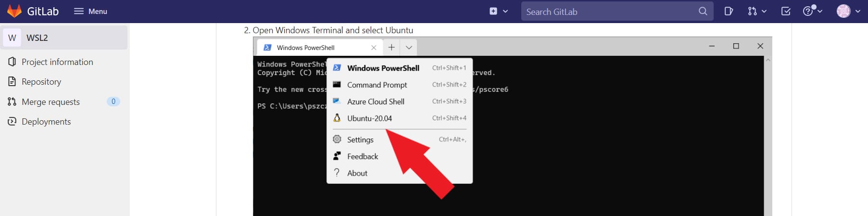Click the Create new plus icon
The width and height of the screenshot is (868, 216).
493,11
